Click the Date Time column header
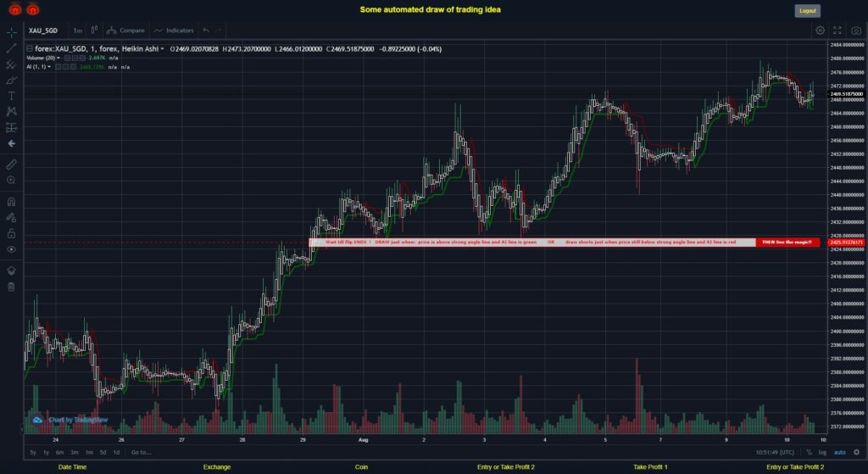The height and width of the screenshot is (474, 868). (x=73, y=467)
